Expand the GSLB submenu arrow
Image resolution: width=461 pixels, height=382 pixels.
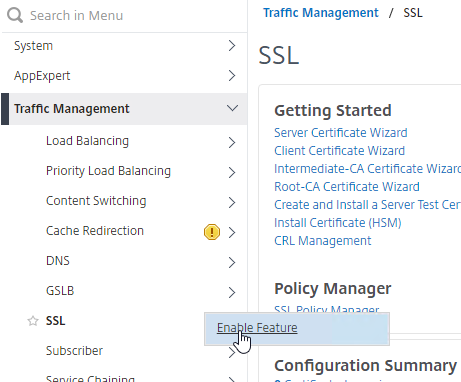[232, 293]
